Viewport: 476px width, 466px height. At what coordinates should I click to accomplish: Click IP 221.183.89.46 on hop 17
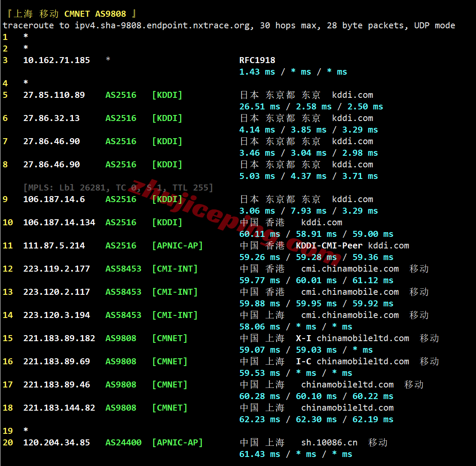[x=57, y=384]
